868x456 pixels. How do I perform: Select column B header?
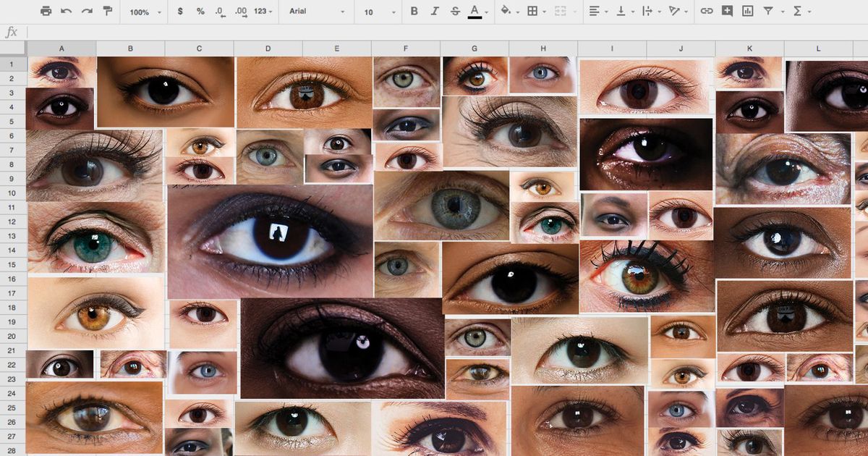(x=130, y=48)
